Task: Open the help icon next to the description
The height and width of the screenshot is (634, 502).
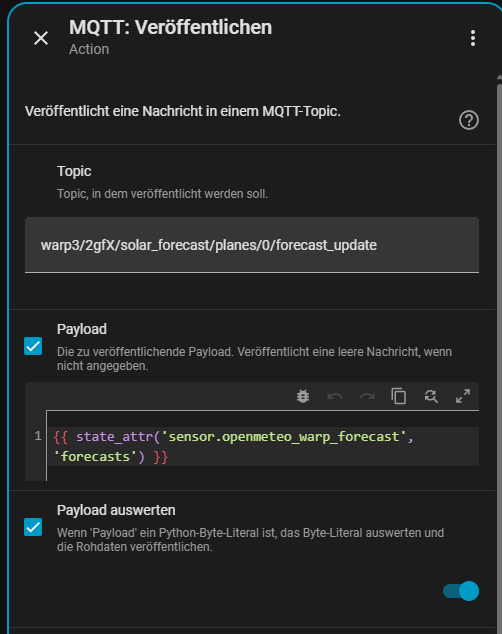Action: 469,120
